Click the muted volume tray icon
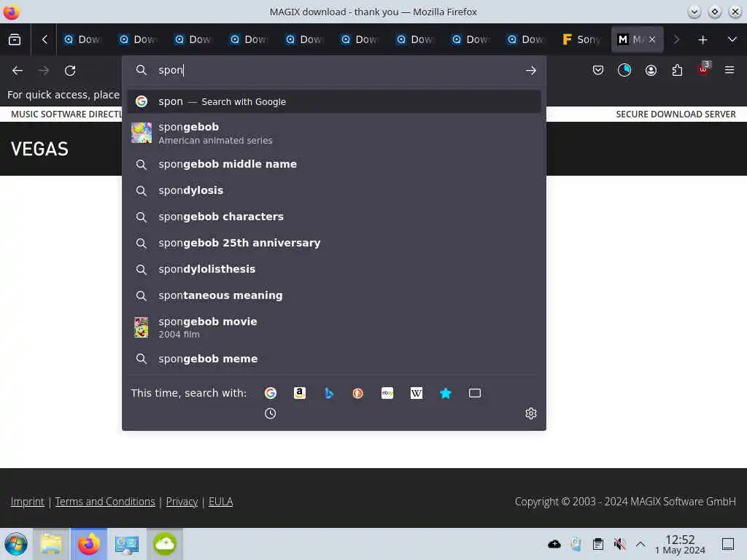The width and height of the screenshot is (747, 560). tap(619, 544)
